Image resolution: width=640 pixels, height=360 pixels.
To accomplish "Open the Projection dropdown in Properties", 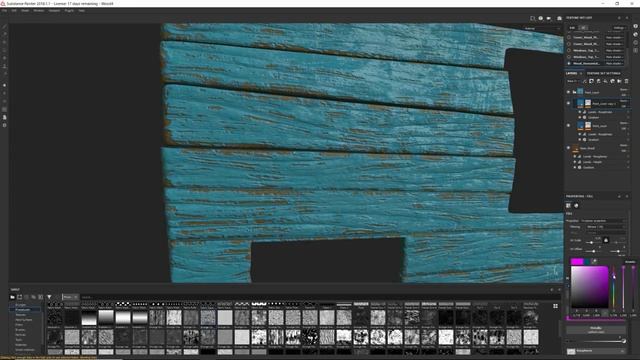I will pos(602,221).
